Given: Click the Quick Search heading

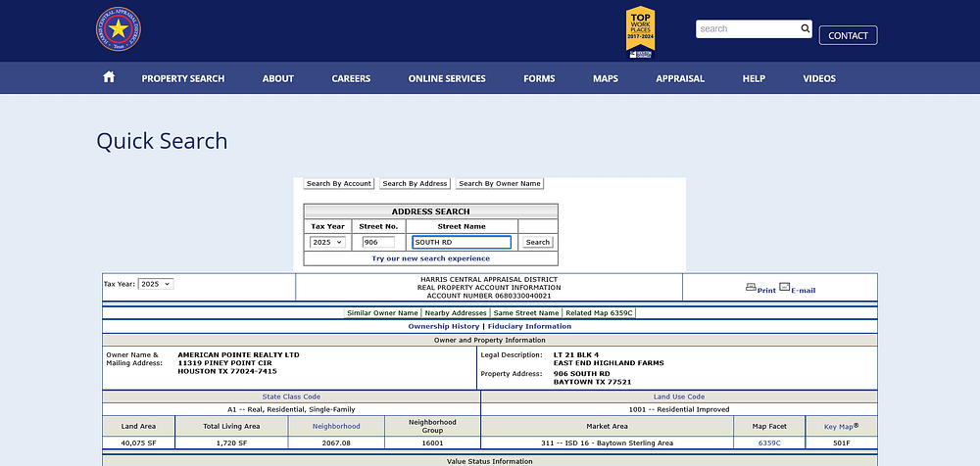Looking at the screenshot, I should [x=162, y=141].
